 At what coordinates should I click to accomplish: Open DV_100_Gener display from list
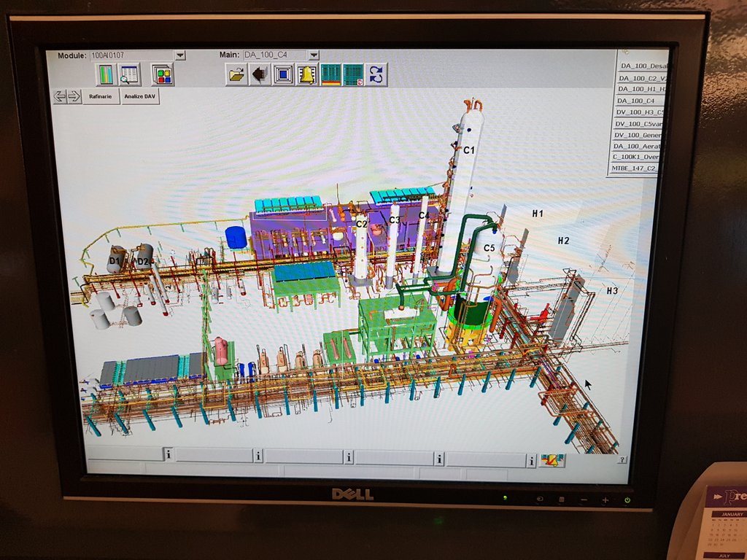[637, 135]
